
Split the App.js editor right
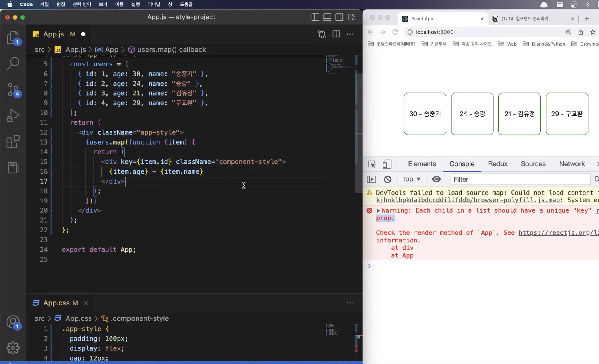click(x=336, y=34)
